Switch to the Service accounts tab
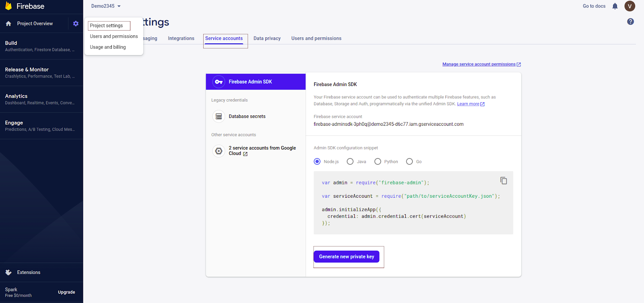 [224, 39]
